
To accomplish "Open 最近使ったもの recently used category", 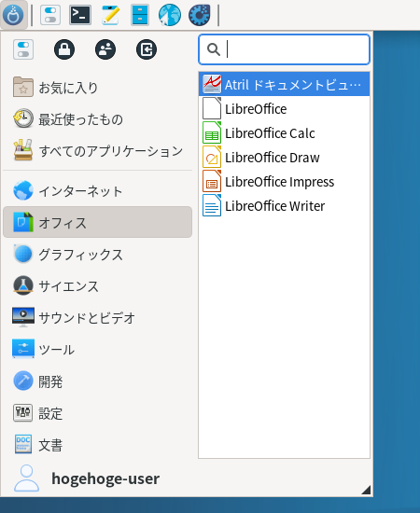I will pyautogui.click(x=98, y=119).
